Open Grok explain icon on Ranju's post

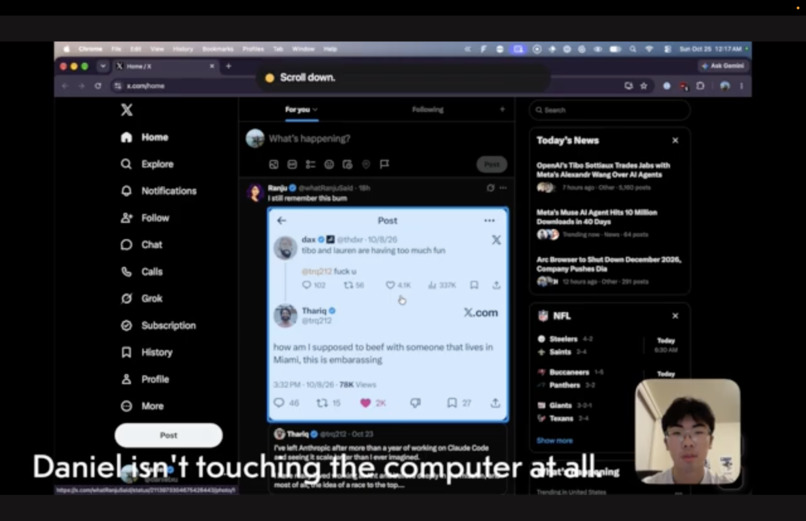pyautogui.click(x=490, y=188)
